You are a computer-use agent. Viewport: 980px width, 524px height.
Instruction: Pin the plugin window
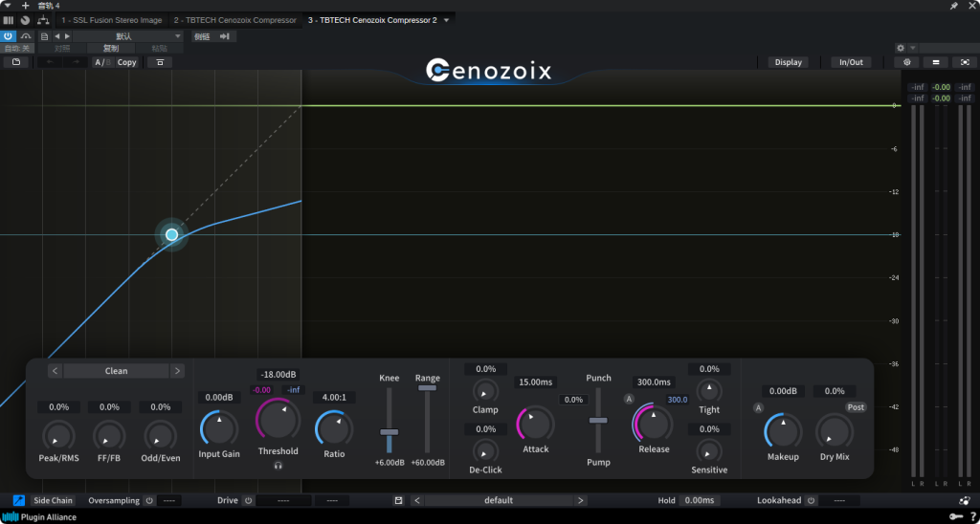(x=954, y=6)
